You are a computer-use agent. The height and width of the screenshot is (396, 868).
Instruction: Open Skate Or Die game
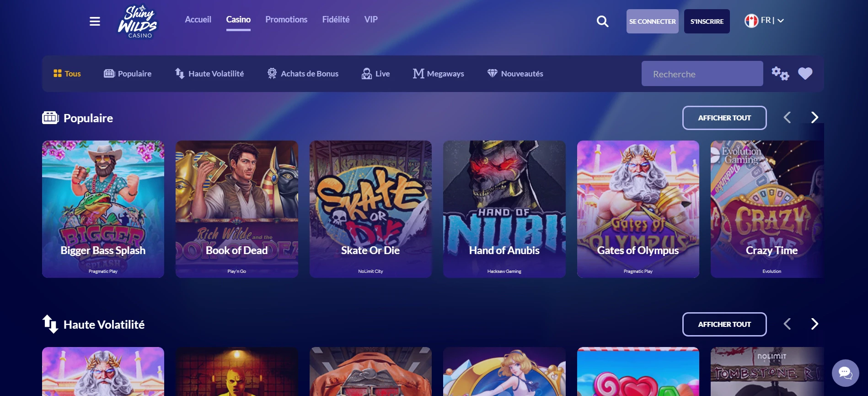370,209
